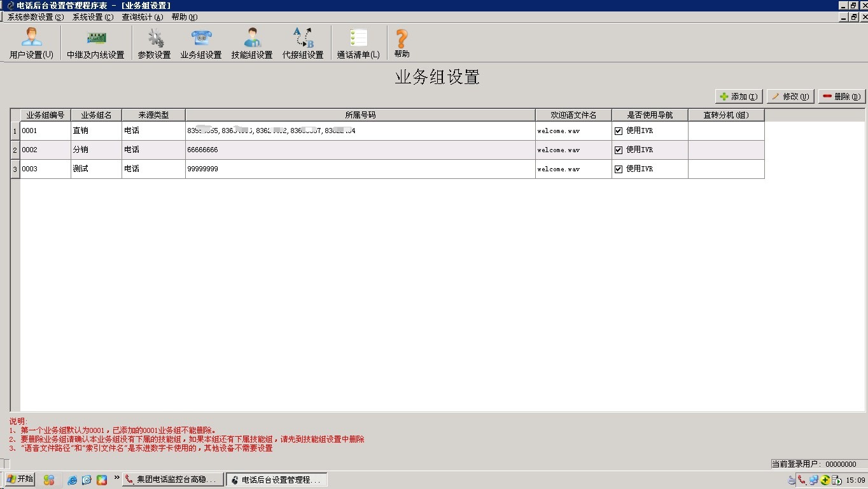Click the empty 直转分机 cell in 直销 row
Screen dimensions: 868x489
pos(726,131)
